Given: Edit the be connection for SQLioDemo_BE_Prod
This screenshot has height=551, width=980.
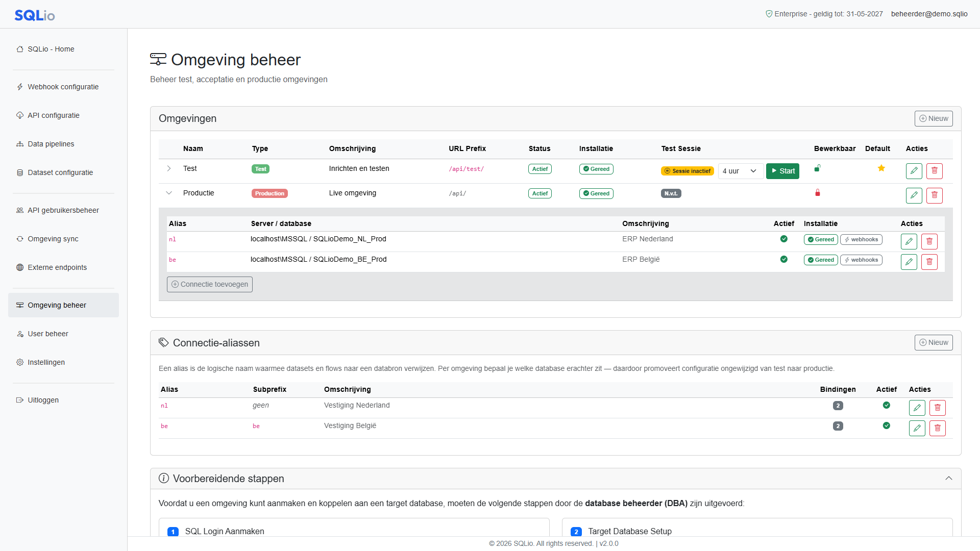Looking at the screenshot, I should pos(909,262).
